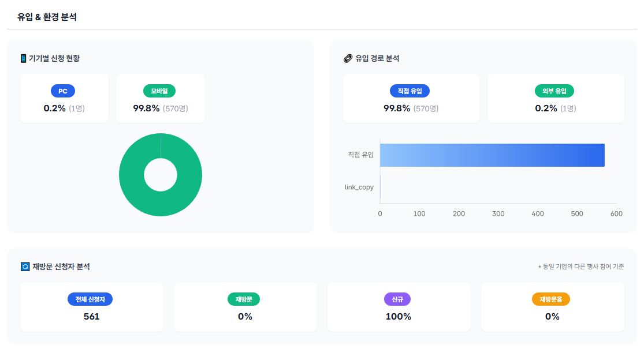Click the 동일 기업의 다른 행사 참여 기준 note

[582, 267]
